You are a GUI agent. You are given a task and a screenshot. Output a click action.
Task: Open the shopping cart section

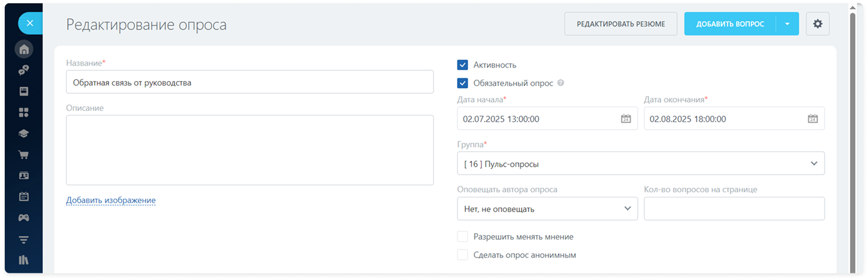point(24,155)
